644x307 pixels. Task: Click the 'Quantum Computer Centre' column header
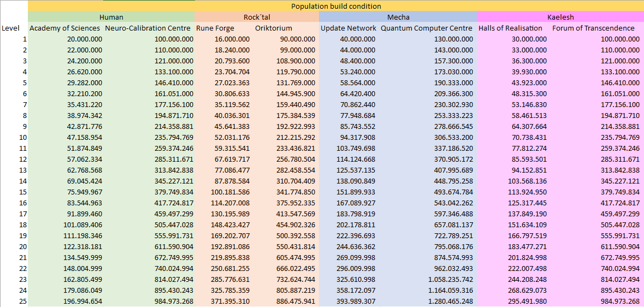427,28
